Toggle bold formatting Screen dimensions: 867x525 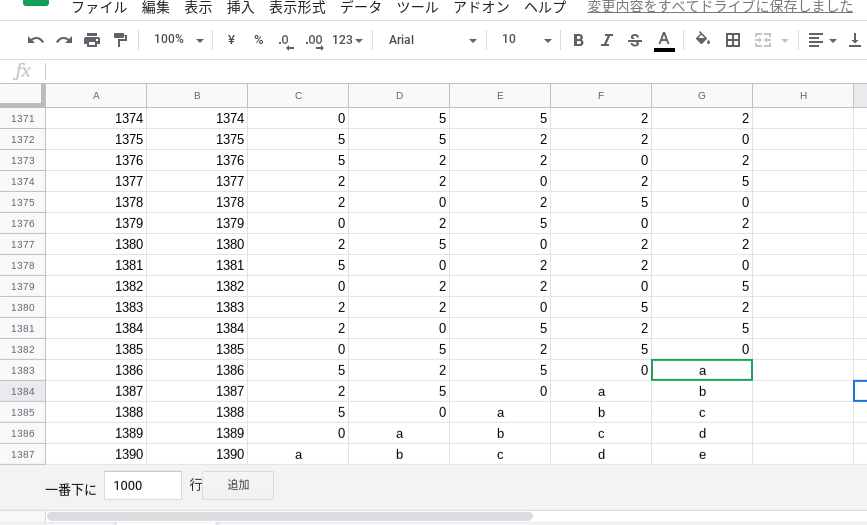pyautogui.click(x=578, y=40)
